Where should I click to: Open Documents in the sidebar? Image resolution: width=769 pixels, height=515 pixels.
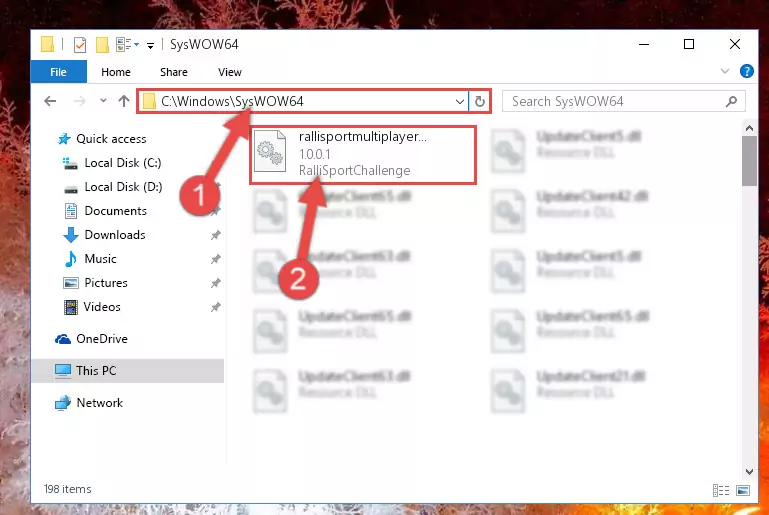(x=106, y=211)
